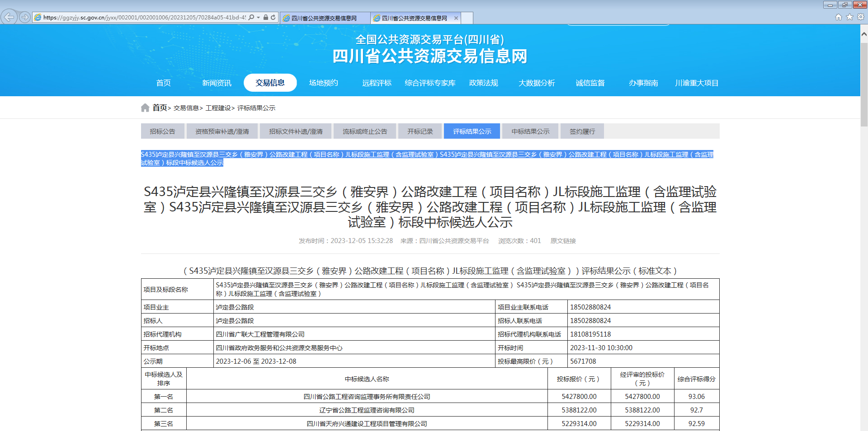Open 综合评标专家库 in the navigation bar
The width and height of the screenshot is (868, 431).
tap(430, 83)
